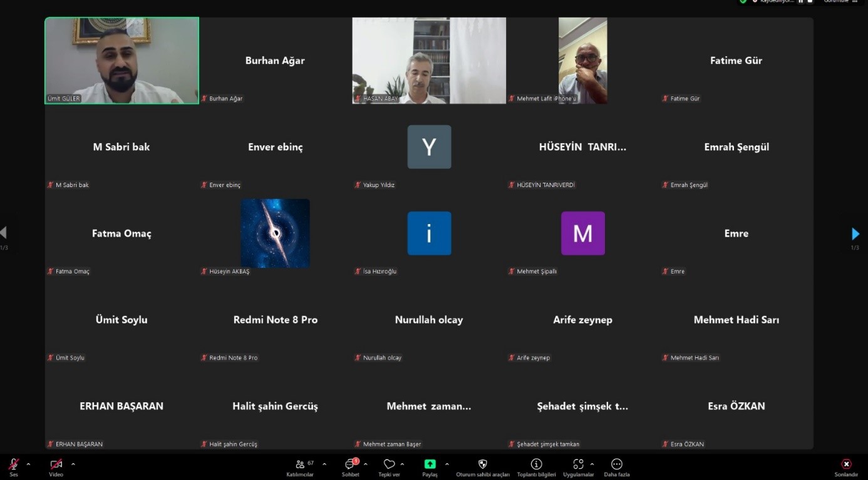
Task: Click muted mic icon beside Ümit Soylu tag
Action: pos(51,357)
